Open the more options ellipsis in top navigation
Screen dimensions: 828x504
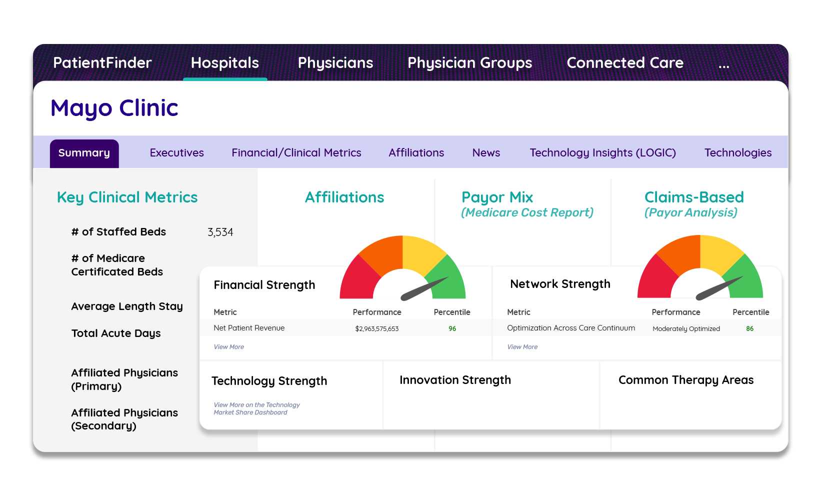(724, 65)
